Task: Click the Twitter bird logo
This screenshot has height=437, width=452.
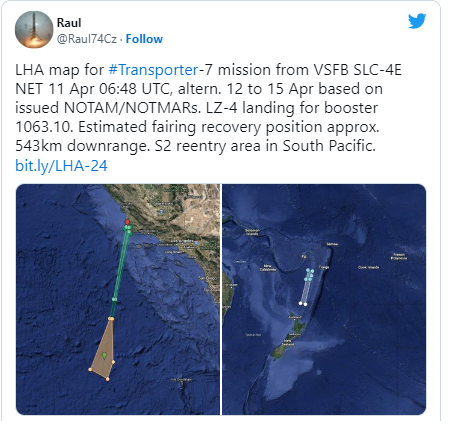Action: (x=417, y=21)
